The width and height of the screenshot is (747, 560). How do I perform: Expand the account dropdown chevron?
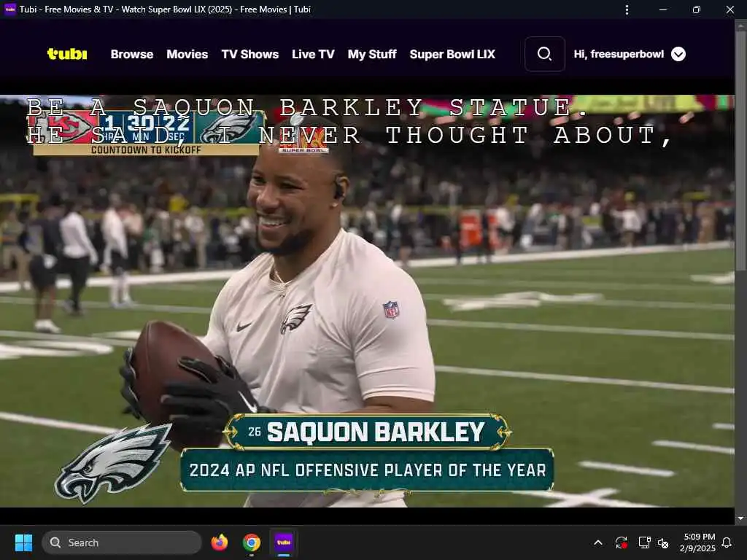pyautogui.click(x=678, y=54)
